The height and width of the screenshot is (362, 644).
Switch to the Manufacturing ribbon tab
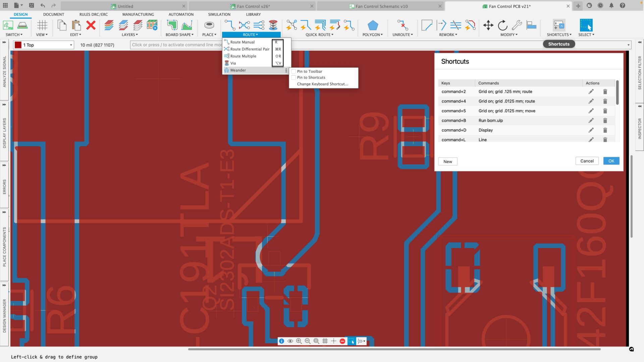138,14
